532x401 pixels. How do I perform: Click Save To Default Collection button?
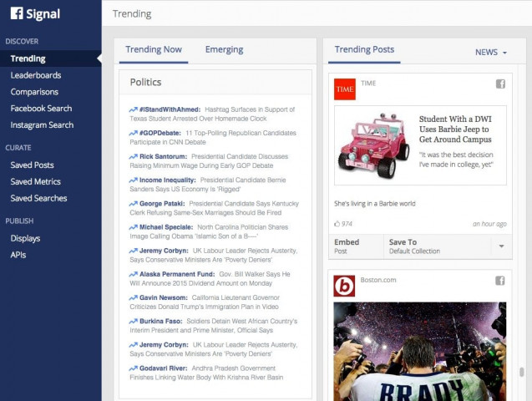(437, 246)
